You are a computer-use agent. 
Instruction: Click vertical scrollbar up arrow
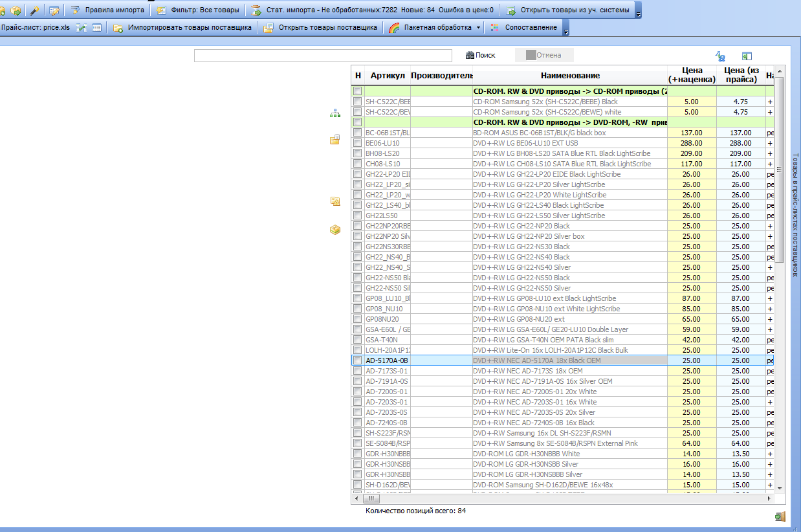(780, 70)
